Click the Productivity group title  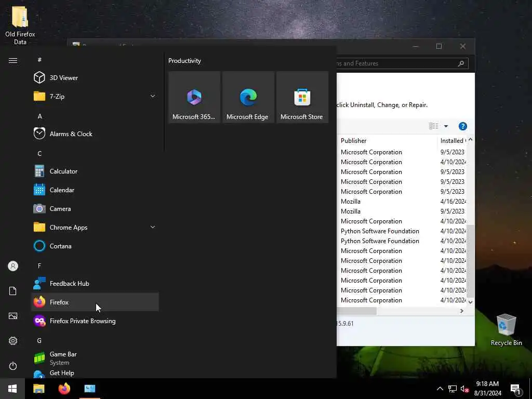point(184,61)
